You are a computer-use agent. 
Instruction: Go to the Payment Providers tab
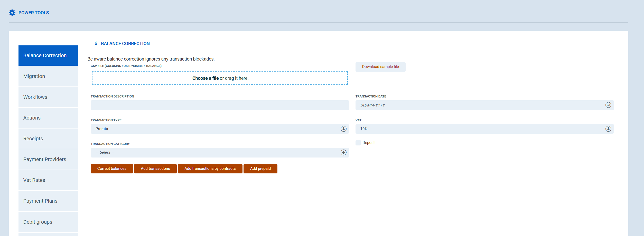(48, 160)
